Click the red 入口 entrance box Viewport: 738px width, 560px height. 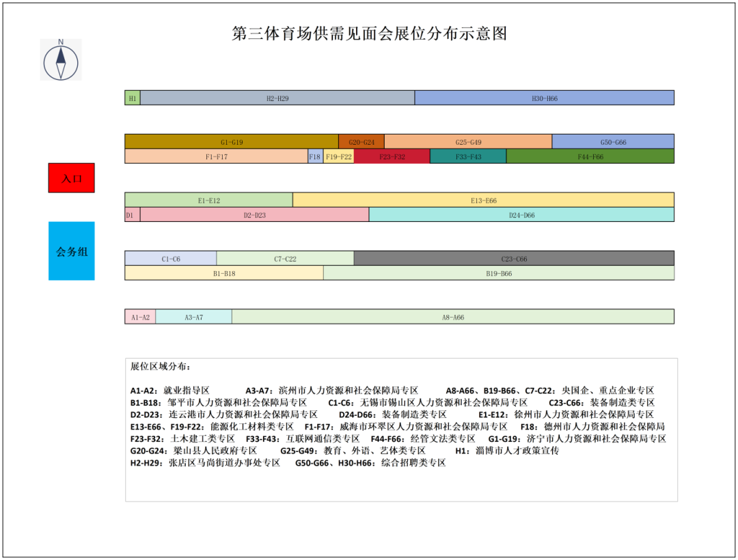click(x=71, y=178)
